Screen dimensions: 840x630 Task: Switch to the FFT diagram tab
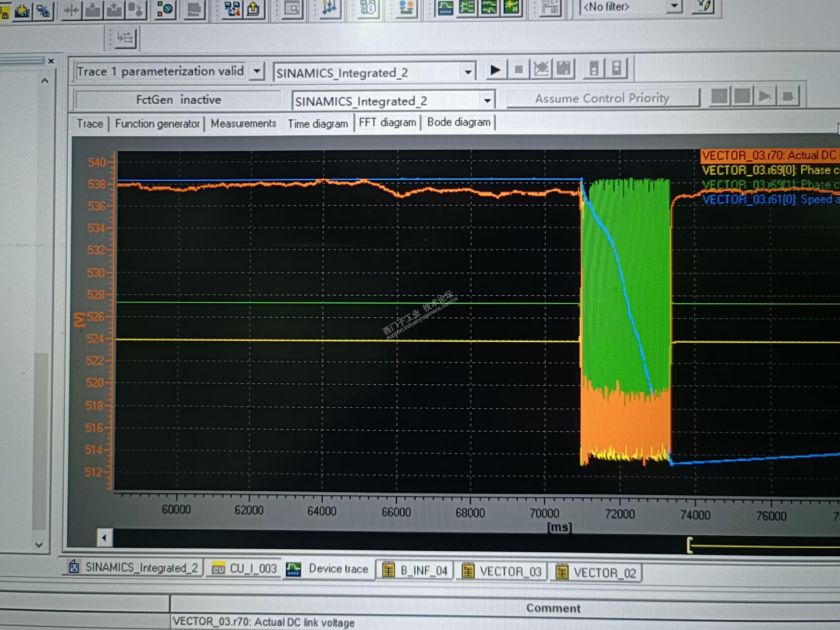click(x=387, y=123)
